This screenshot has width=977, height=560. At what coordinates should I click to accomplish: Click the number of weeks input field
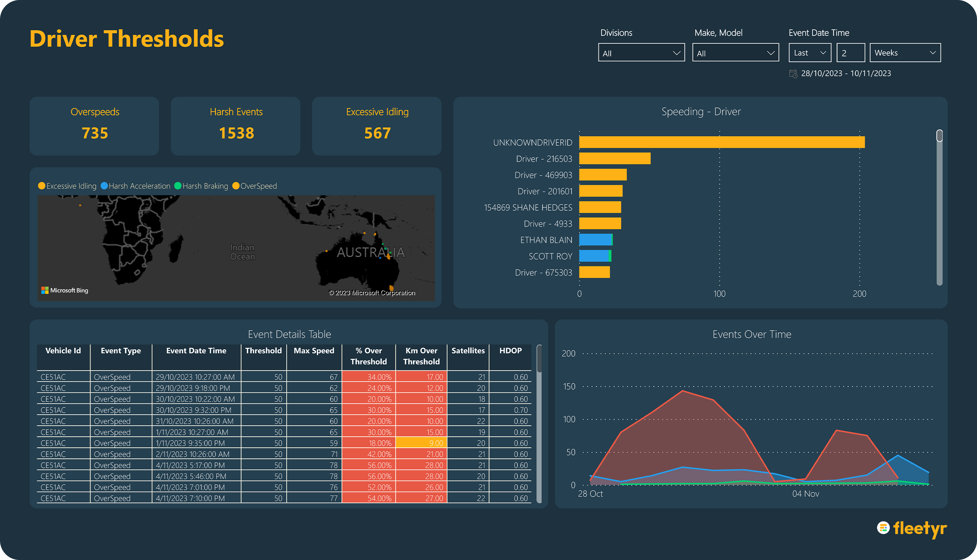click(850, 53)
